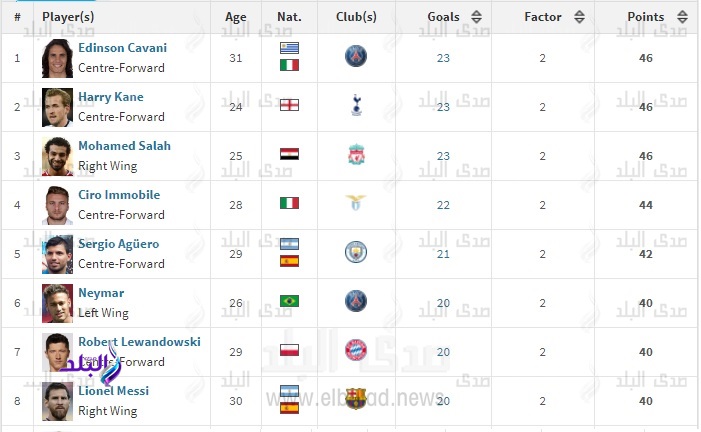Click Mohamed Salah's player photo
Image resolution: width=701 pixels, height=432 pixels.
pyautogui.click(x=57, y=156)
